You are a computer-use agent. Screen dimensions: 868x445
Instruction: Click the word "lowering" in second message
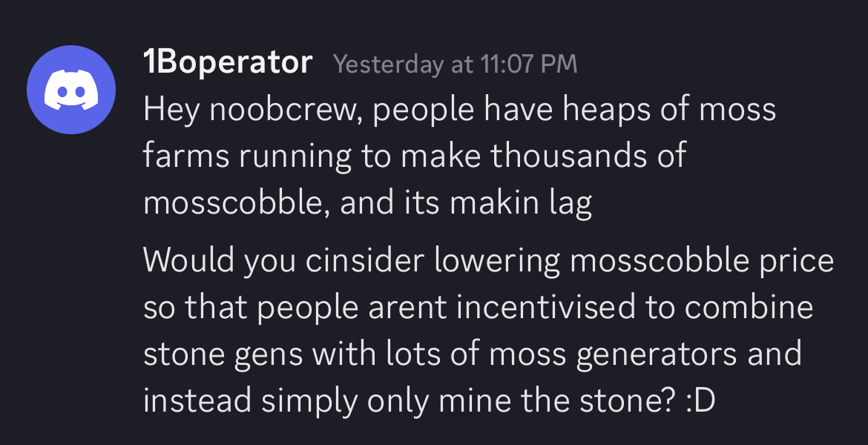[x=497, y=261]
